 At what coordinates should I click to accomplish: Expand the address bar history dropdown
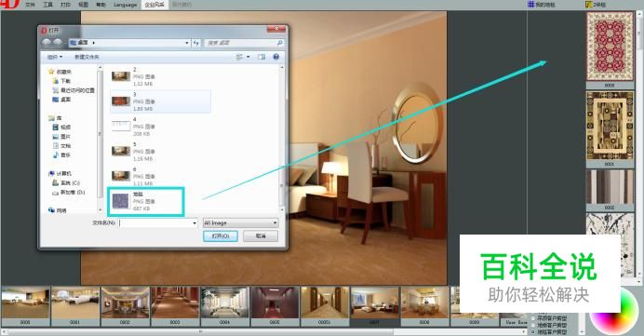(187, 43)
